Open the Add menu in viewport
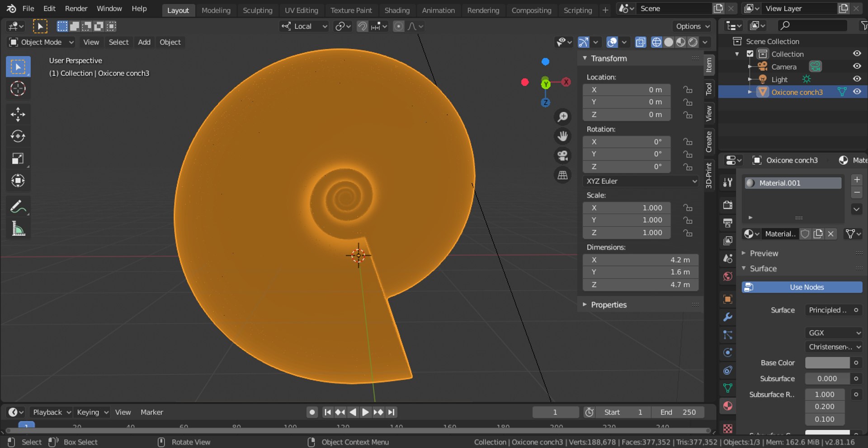Viewport: 868px width, 448px height. (144, 42)
